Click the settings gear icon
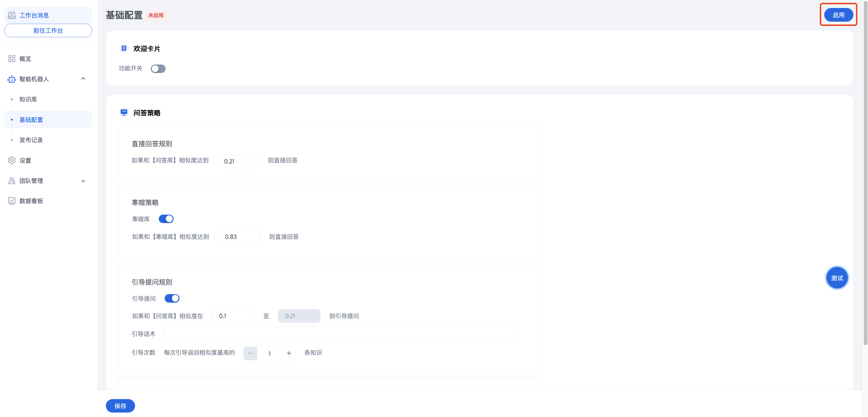Image resolution: width=868 pixels, height=417 pixels. (12, 160)
